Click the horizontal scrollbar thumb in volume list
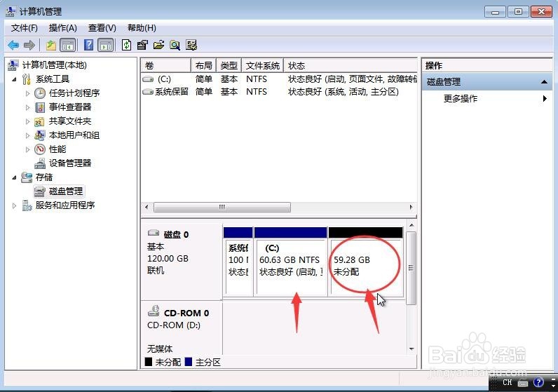The image size is (558, 392). (x=222, y=207)
